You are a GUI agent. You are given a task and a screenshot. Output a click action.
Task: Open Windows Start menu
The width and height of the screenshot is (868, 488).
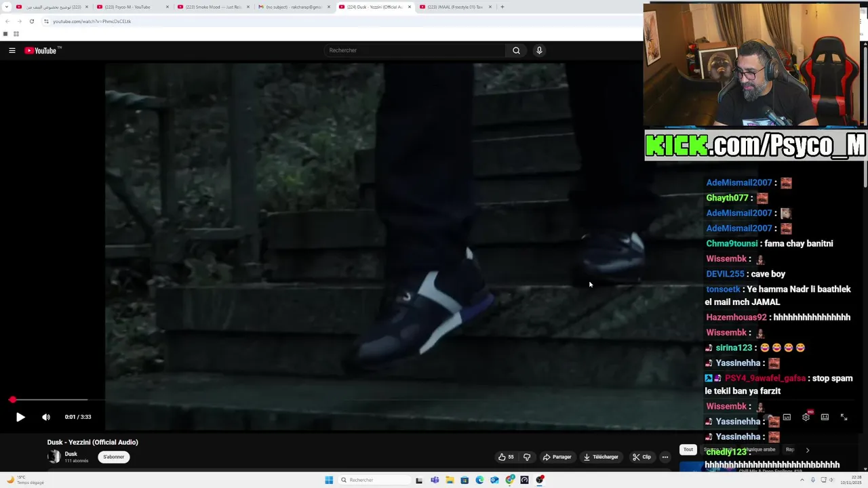coord(329,480)
